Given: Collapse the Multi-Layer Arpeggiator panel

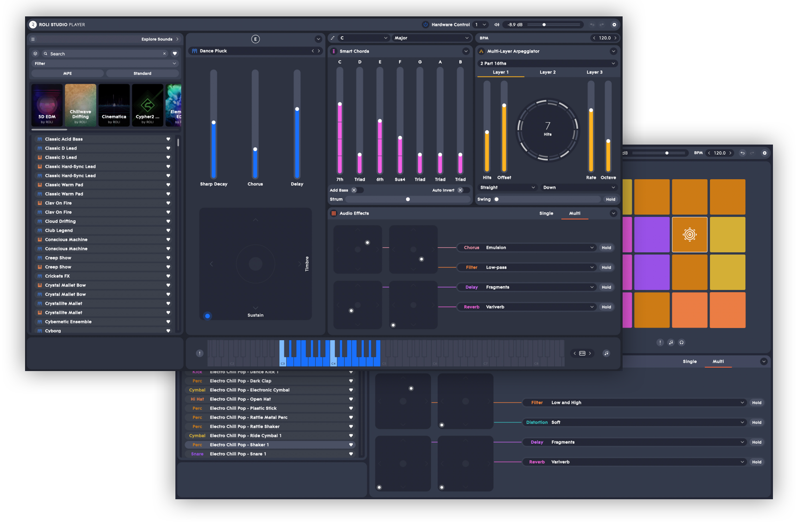Looking at the screenshot, I should (x=613, y=51).
